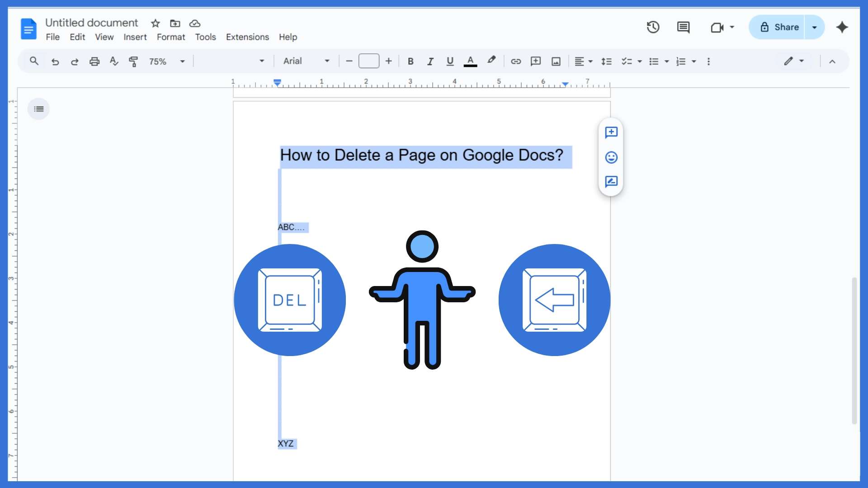The width and height of the screenshot is (868, 488).
Task: Open the File menu
Action: pyautogui.click(x=53, y=37)
